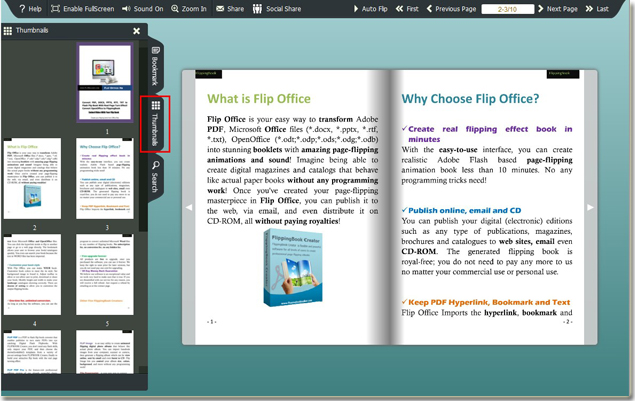Enable FullScreen mode
Image resolution: width=635 pixels, height=401 pixels.
pyautogui.click(x=83, y=9)
